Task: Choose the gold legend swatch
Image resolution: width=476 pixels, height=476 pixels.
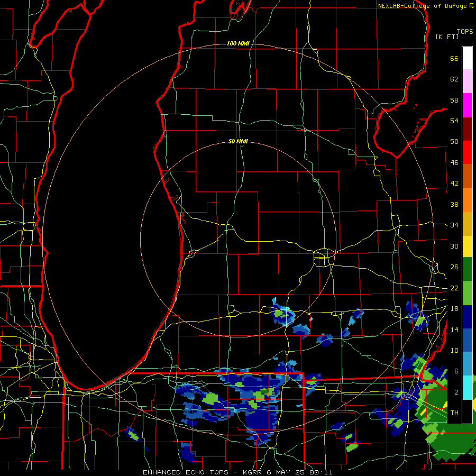Action: click(467, 224)
